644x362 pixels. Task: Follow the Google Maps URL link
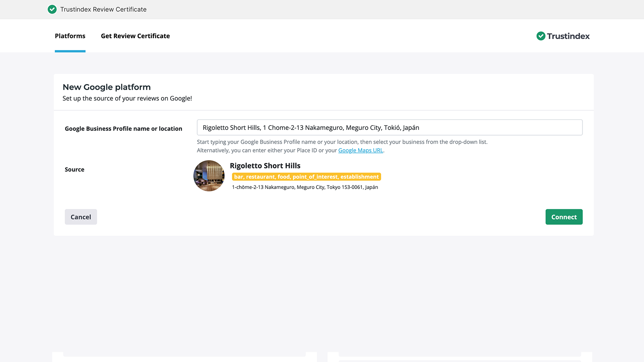(x=361, y=150)
